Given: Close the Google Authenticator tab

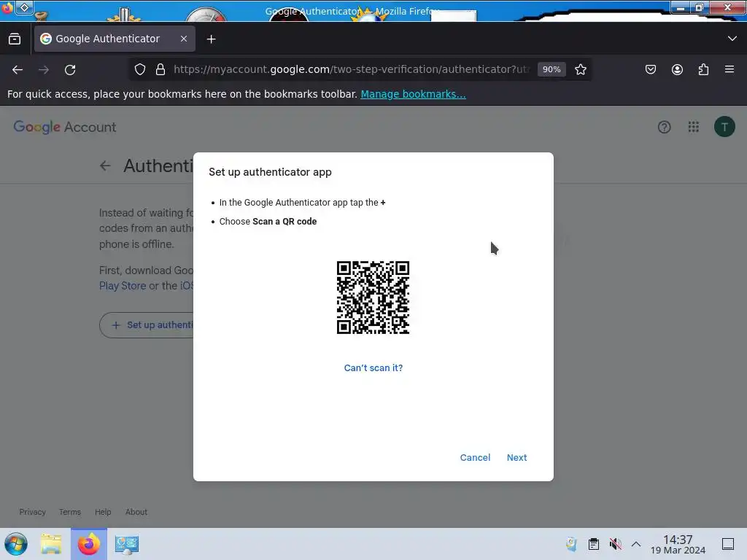Looking at the screenshot, I should click(184, 39).
